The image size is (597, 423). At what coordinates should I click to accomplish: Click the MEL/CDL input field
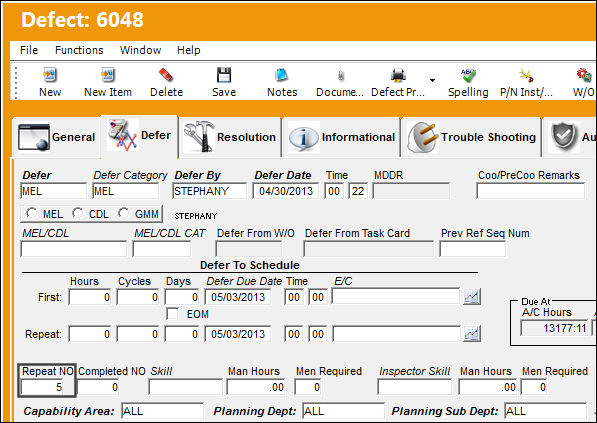(x=73, y=249)
